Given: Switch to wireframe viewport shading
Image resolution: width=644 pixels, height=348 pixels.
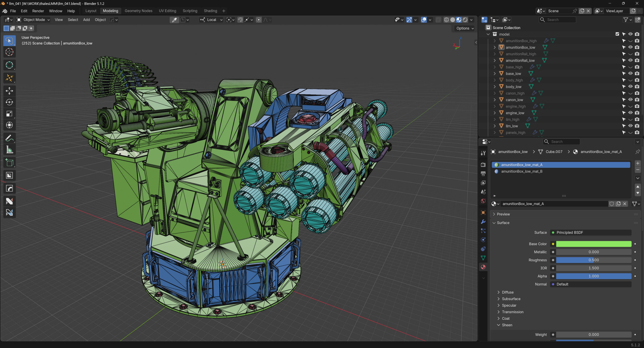Looking at the screenshot, I should click(446, 20).
